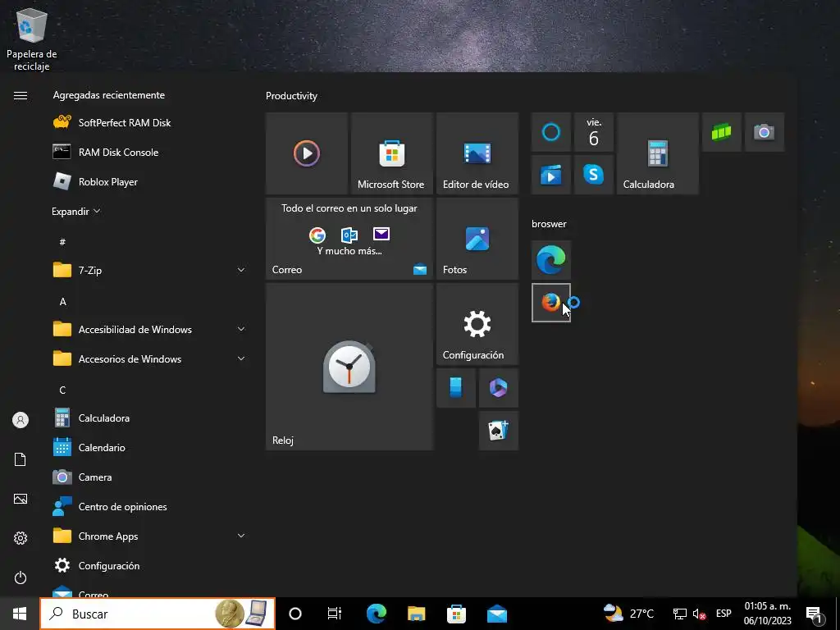Open Papelera de reciclaje on the desktop
The image size is (840, 630).
click(x=32, y=39)
